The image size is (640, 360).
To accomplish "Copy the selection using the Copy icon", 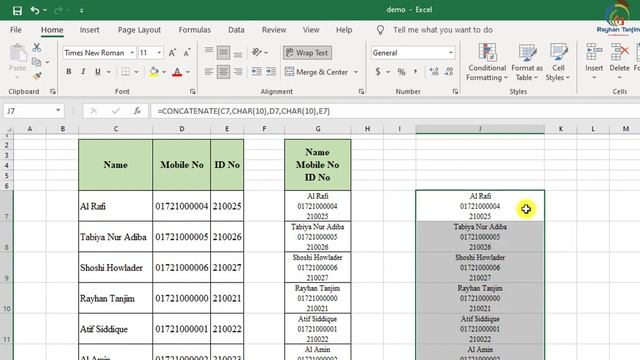I will (x=37, y=62).
